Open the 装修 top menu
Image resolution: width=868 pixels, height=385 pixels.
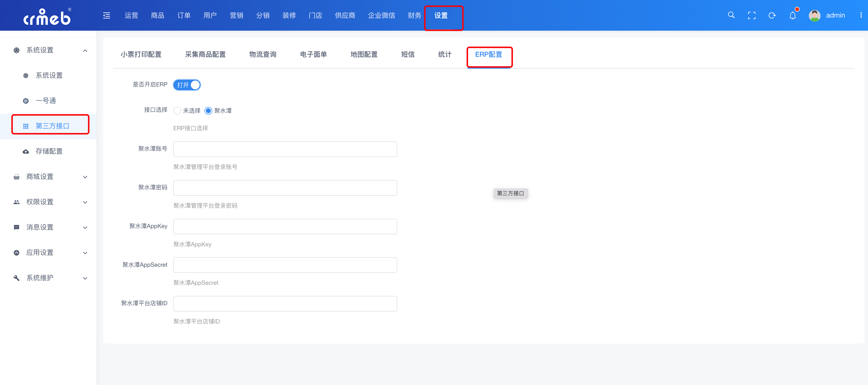click(x=289, y=16)
